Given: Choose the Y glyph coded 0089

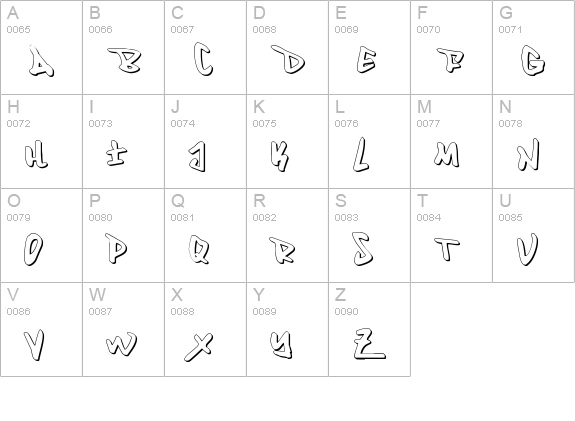Looking at the screenshot, I should click(288, 329).
